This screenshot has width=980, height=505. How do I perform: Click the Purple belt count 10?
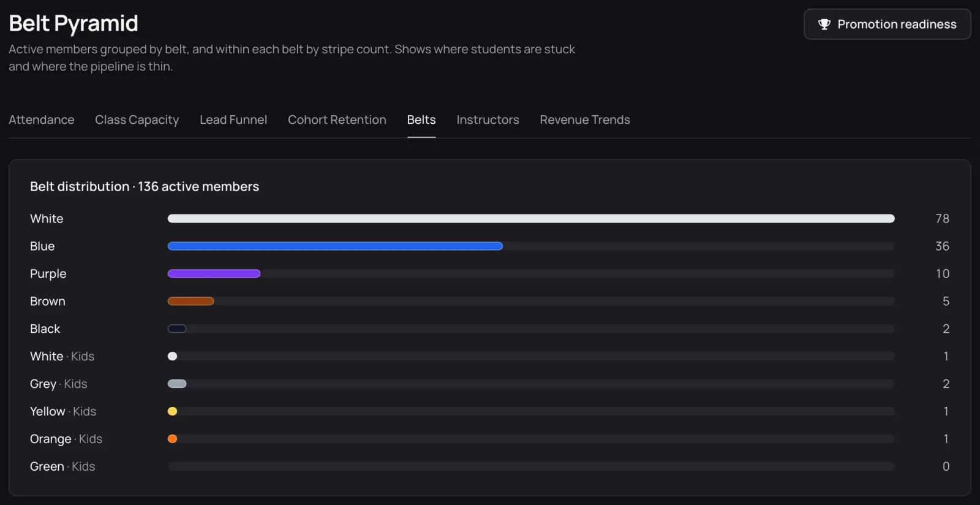coord(942,274)
